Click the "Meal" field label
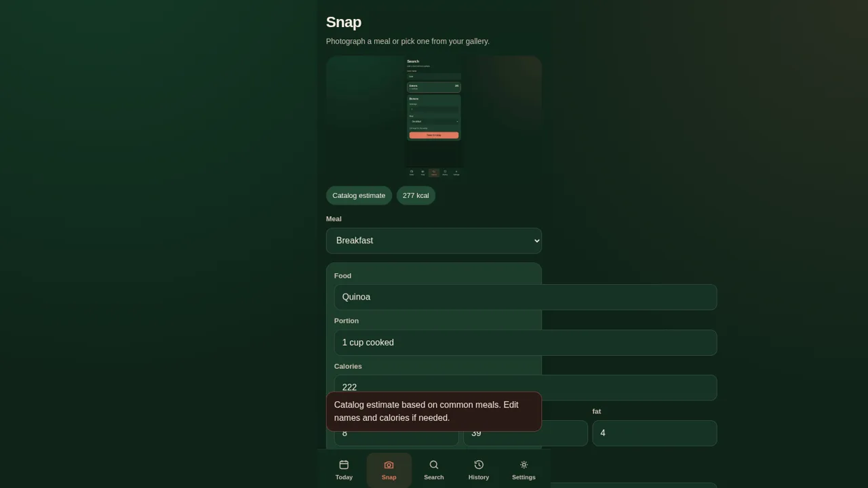Screen dimensions: 868x488 [x=334, y=219]
